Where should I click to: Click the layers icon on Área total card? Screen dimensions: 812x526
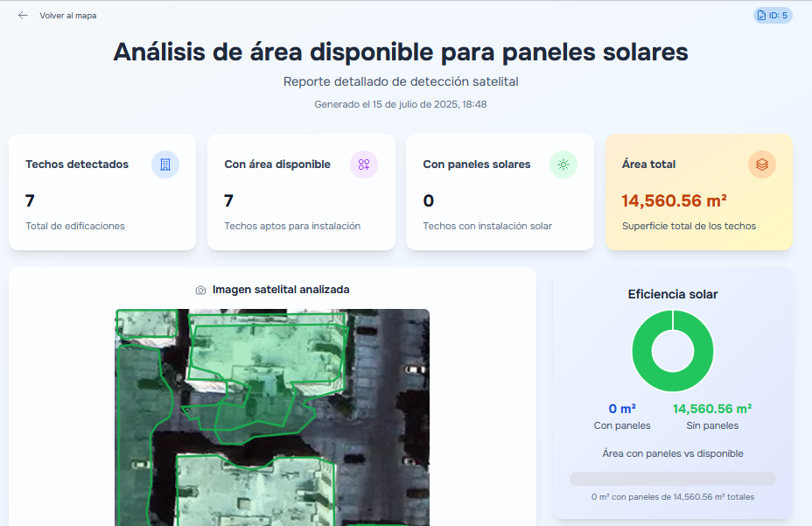[762, 165]
